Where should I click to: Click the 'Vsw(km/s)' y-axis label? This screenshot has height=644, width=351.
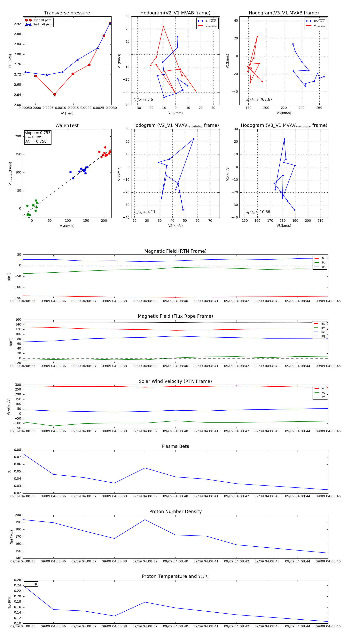9,407
